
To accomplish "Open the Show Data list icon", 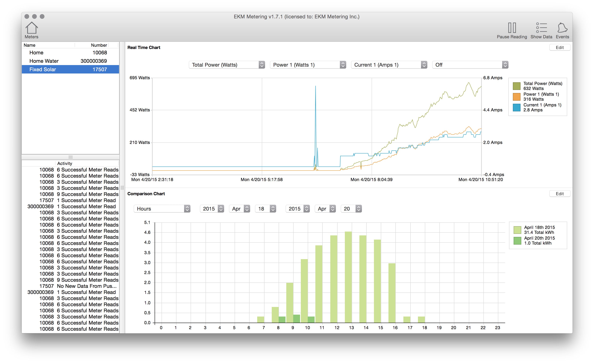I will click(x=541, y=28).
